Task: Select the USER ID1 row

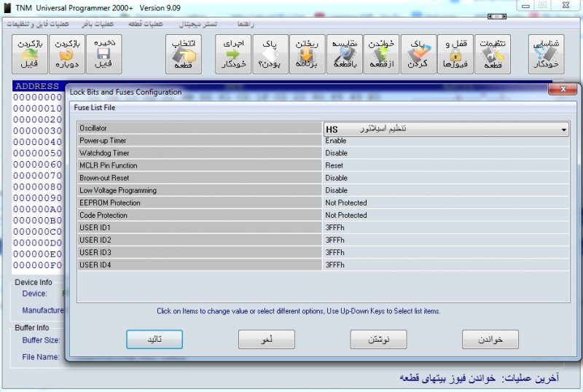Action: pyautogui.click(x=324, y=227)
